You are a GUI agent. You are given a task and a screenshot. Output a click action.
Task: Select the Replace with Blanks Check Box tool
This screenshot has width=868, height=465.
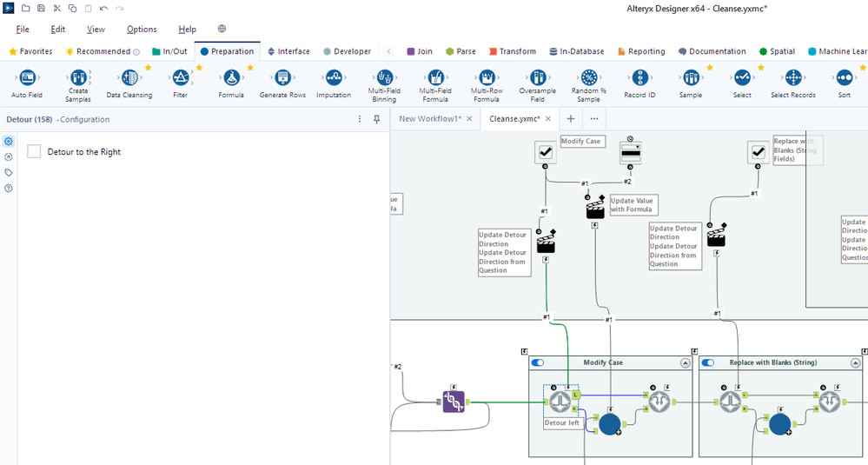(x=759, y=152)
